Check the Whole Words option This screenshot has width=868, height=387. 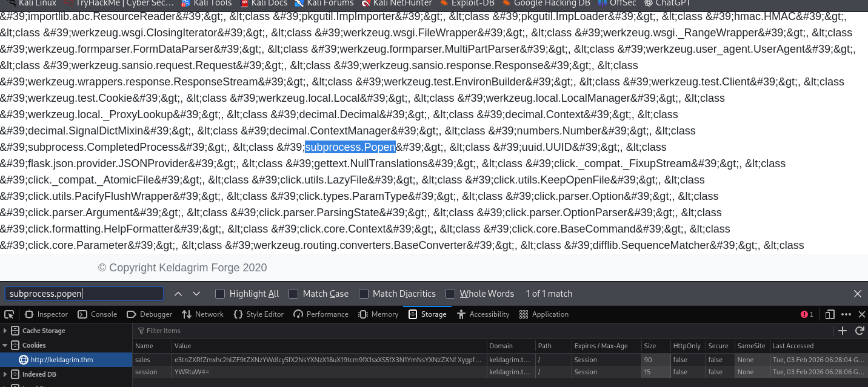450,294
